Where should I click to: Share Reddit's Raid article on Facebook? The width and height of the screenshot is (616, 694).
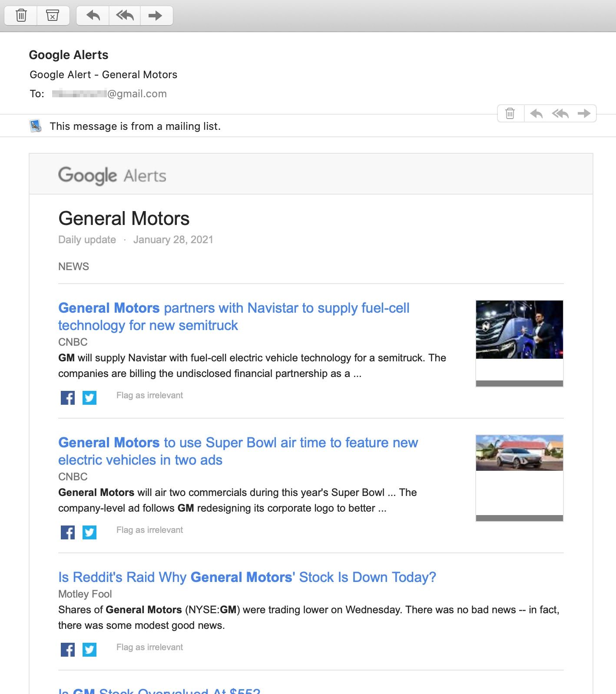68,649
